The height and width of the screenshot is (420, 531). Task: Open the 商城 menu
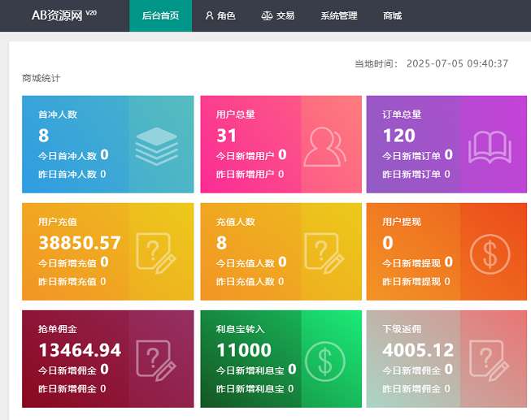coord(392,15)
